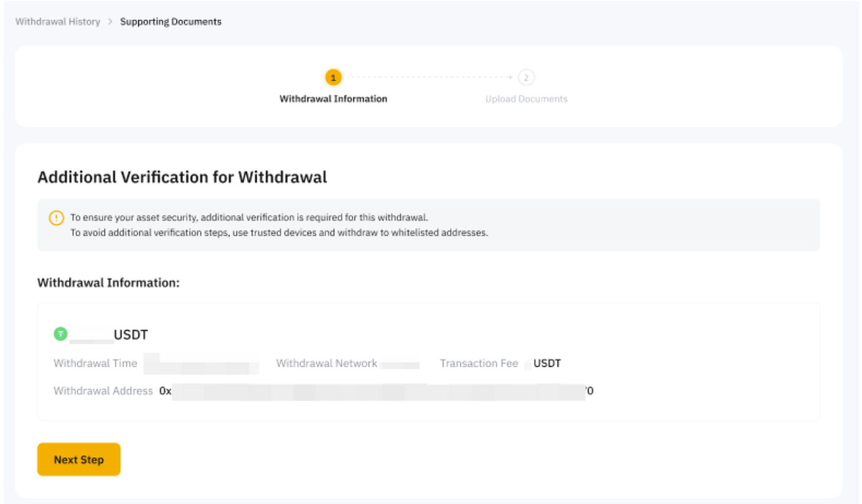Click the Withdrawal Network label
Viewport: 862px width, 504px height.
click(x=327, y=364)
